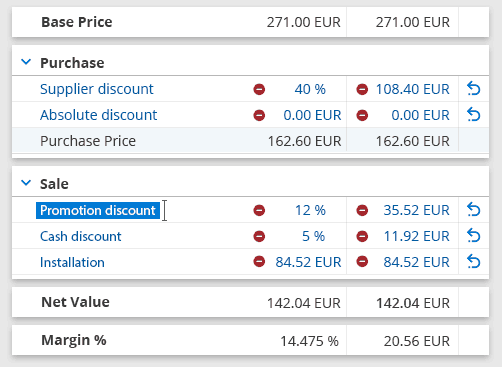Screen dimensions: 502x367
Task: Collapse the Sale section
Action: [26, 183]
